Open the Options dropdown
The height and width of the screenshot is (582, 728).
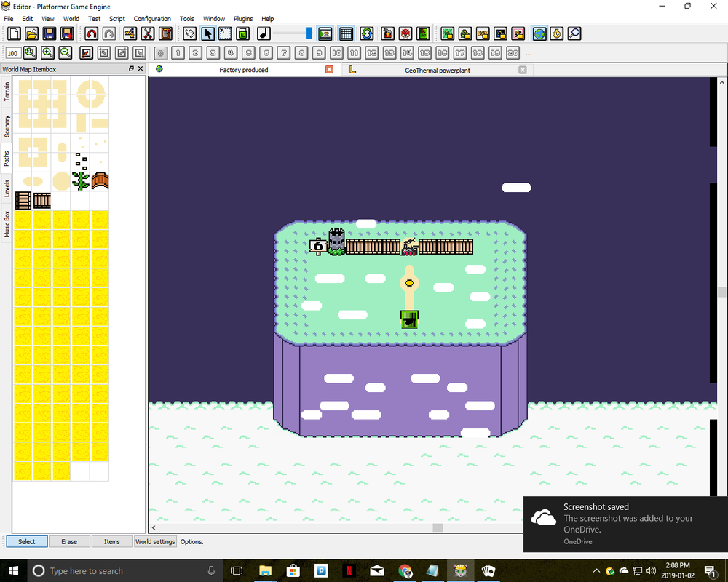[x=191, y=541]
